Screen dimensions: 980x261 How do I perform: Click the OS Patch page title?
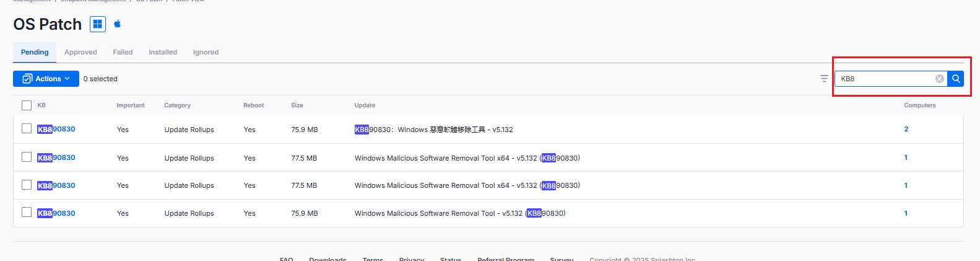[x=48, y=24]
